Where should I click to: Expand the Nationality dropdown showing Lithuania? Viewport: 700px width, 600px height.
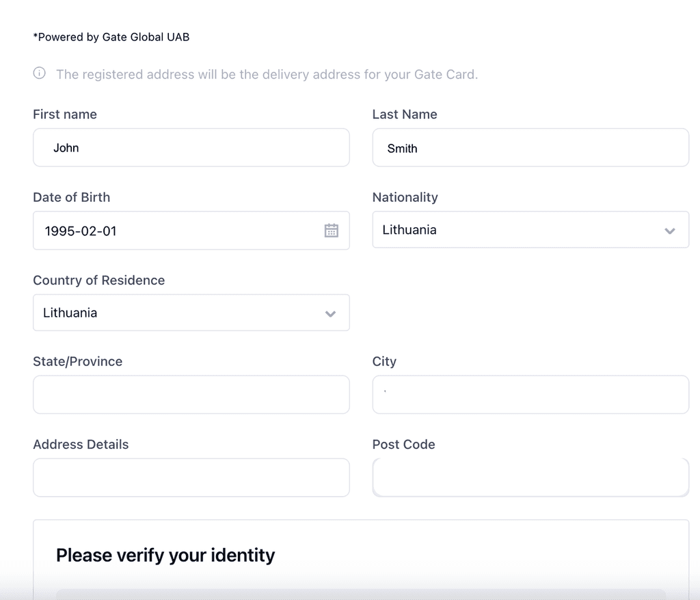tap(520, 230)
